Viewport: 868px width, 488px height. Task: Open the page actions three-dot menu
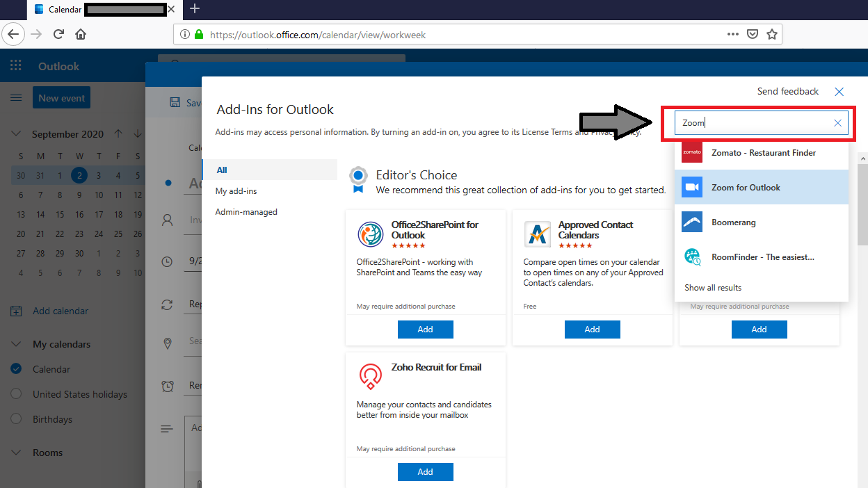733,34
